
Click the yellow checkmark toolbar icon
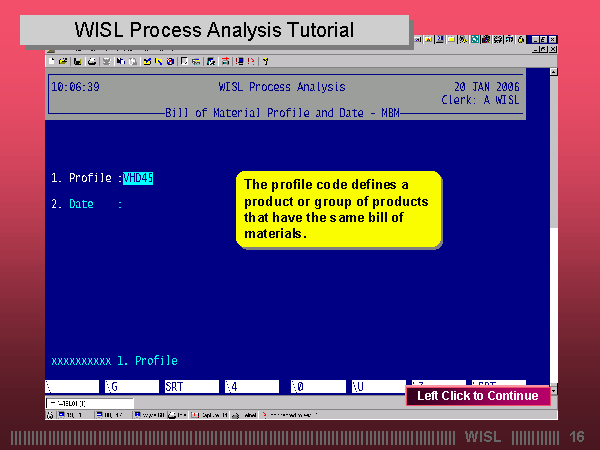[147, 61]
